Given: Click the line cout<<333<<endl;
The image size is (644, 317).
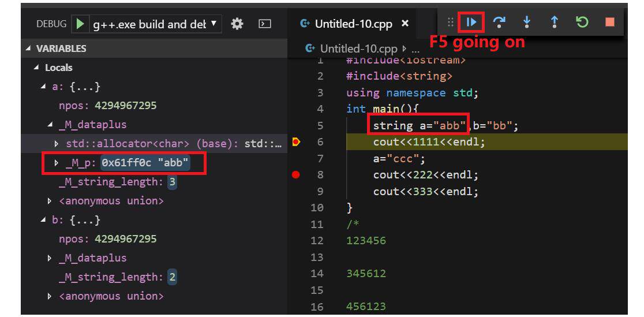Looking at the screenshot, I should [x=426, y=191].
